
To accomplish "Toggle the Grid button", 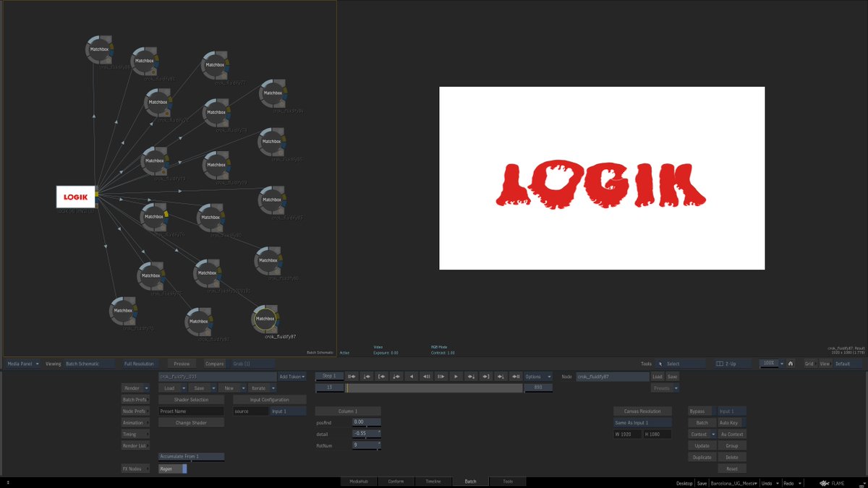I will 809,364.
